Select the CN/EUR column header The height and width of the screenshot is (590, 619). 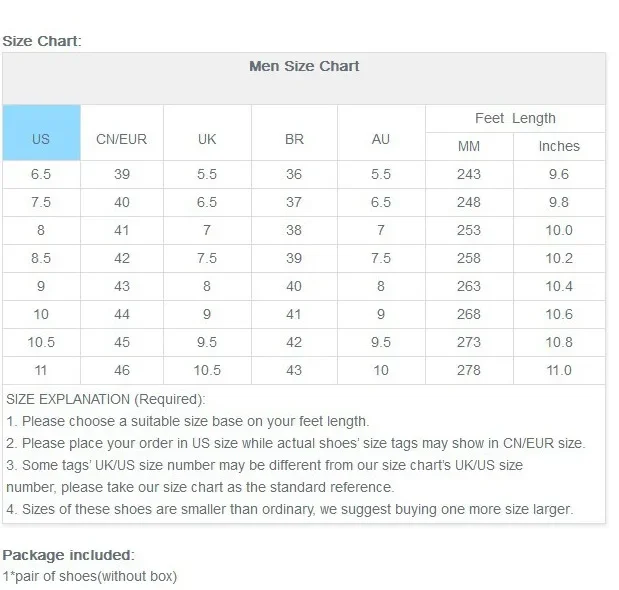[x=122, y=133]
